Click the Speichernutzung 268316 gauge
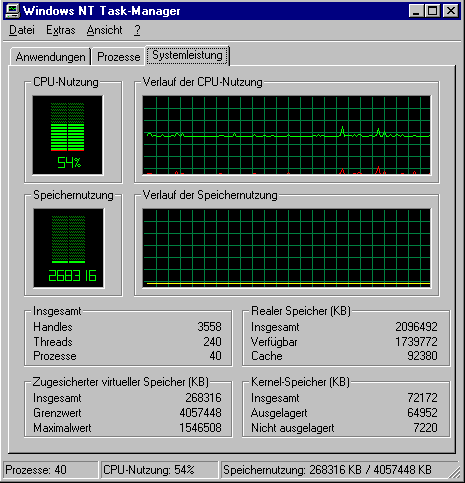The width and height of the screenshot is (465, 483). click(68, 248)
